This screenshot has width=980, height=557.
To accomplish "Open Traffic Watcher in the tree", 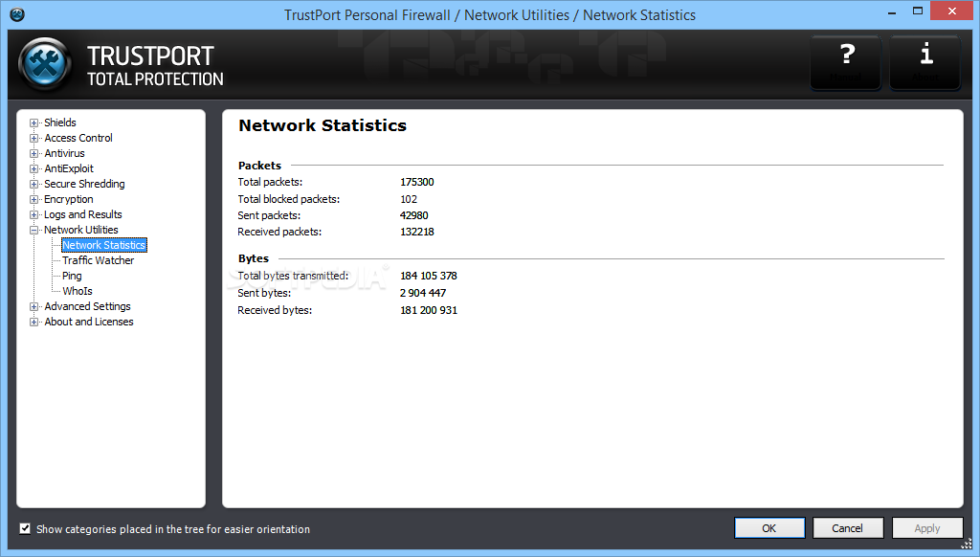I will tap(99, 260).
